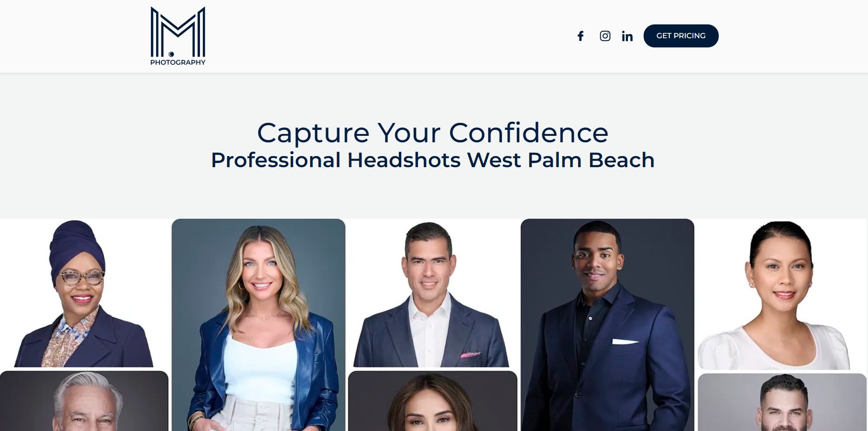The image size is (868, 431).
Task: Open headshot of gray-haired man
Action: [84, 401]
